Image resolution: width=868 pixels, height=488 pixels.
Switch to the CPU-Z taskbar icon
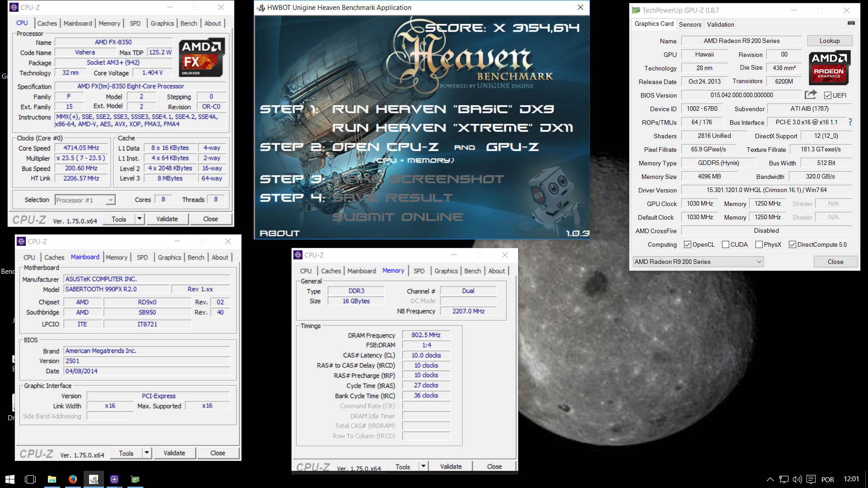[x=114, y=479]
